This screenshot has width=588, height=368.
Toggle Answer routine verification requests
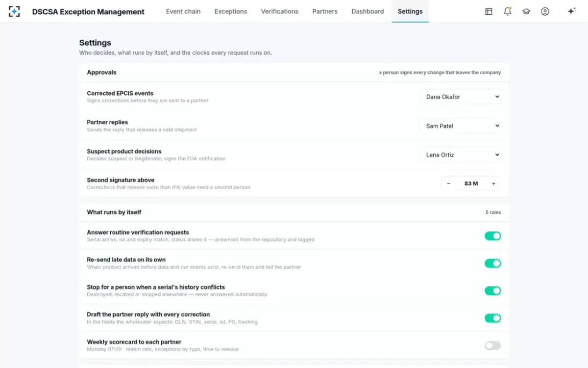(x=493, y=236)
